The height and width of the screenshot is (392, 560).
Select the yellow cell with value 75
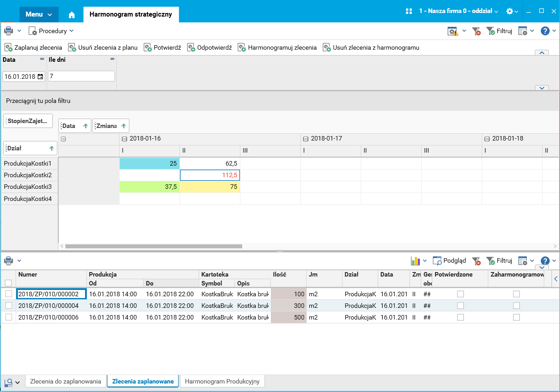pos(210,187)
